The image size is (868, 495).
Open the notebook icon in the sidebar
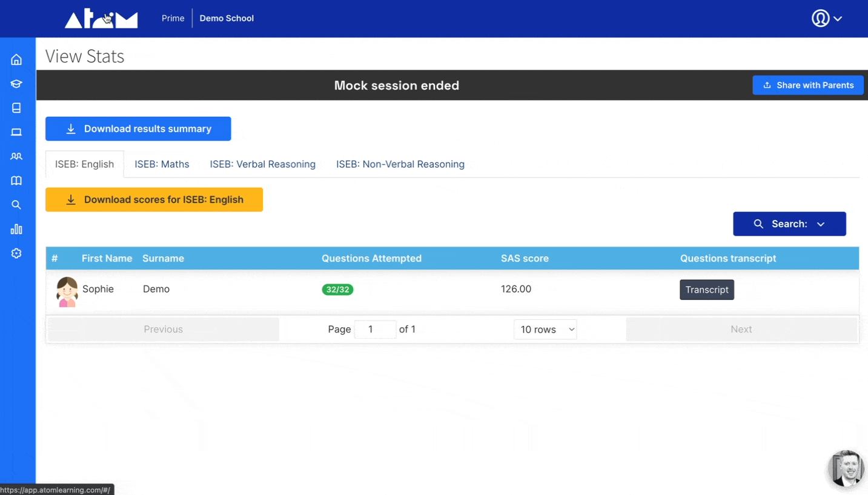pyautogui.click(x=16, y=107)
